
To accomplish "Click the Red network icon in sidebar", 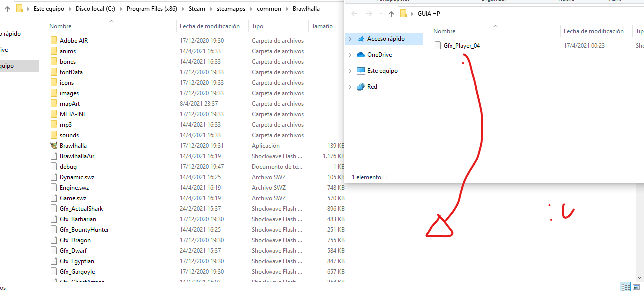I will click(361, 87).
